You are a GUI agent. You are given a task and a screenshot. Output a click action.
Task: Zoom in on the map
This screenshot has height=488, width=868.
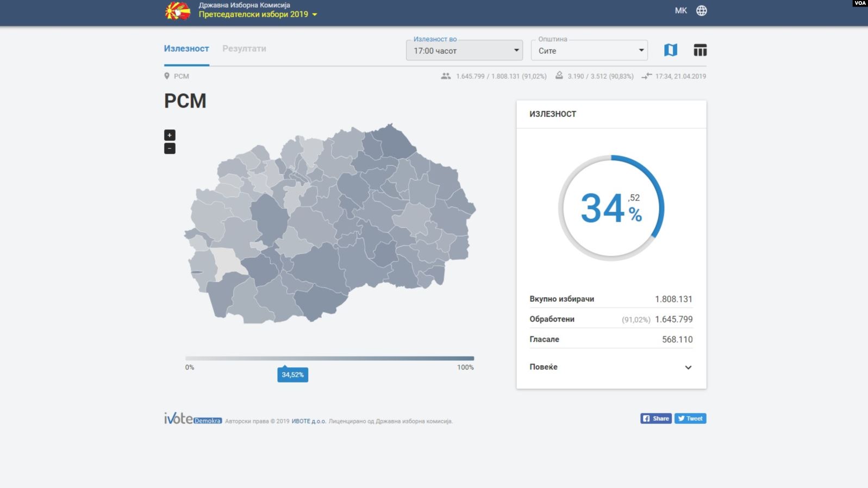(x=170, y=135)
